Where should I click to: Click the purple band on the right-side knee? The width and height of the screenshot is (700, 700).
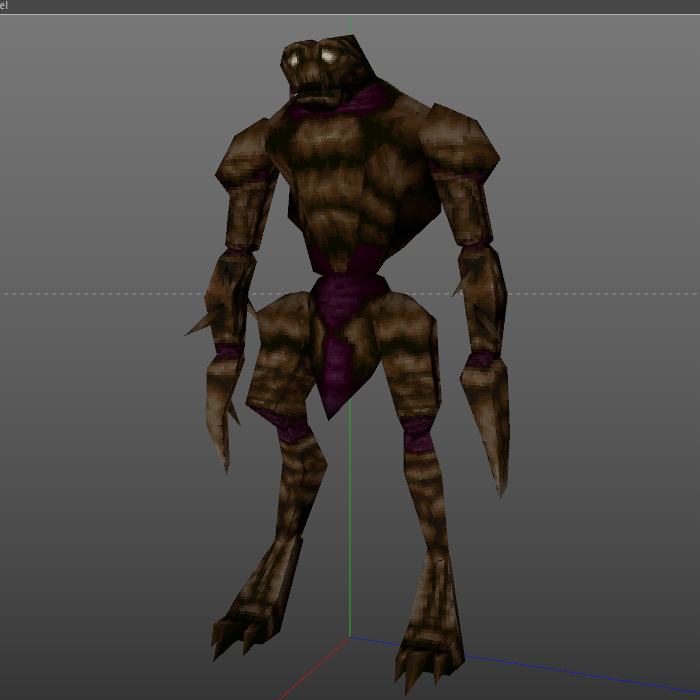click(417, 436)
